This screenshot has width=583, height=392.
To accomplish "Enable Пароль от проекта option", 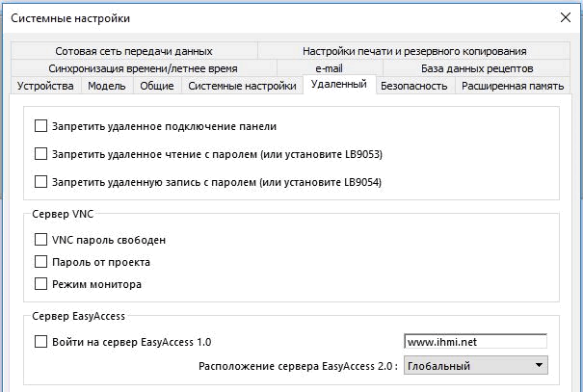I will 40,262.
